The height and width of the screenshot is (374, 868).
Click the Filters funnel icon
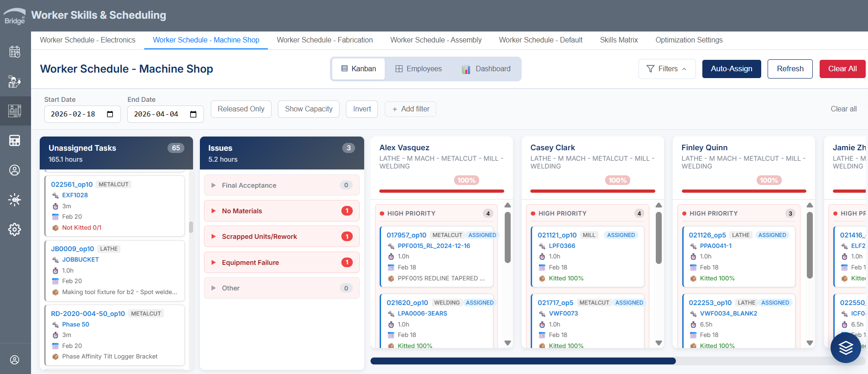point(650,69)
